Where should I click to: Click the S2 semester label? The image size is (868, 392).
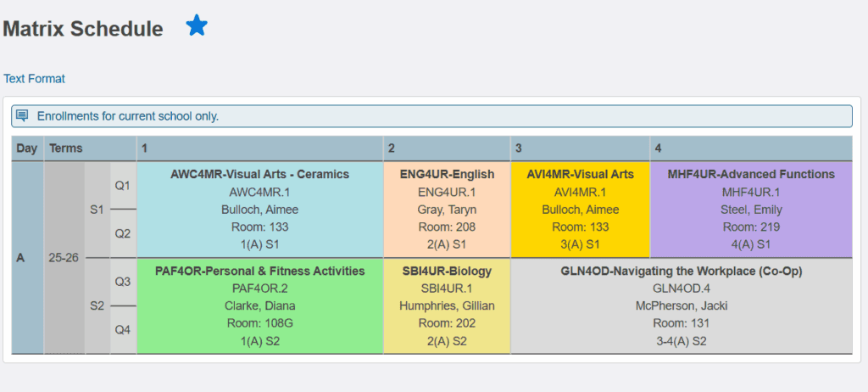click(x=97, y=305)
